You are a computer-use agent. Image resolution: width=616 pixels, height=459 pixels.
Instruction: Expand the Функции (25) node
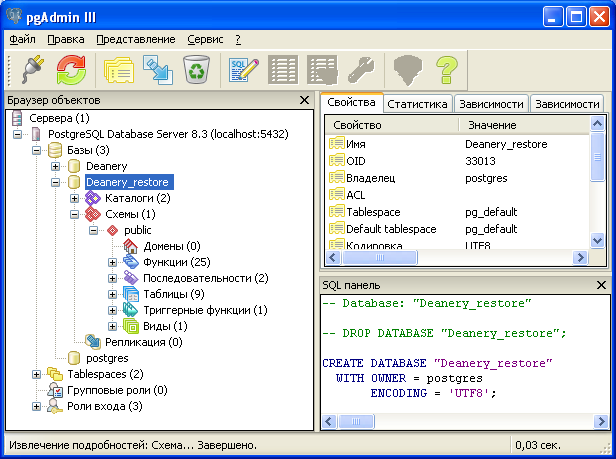112,263
